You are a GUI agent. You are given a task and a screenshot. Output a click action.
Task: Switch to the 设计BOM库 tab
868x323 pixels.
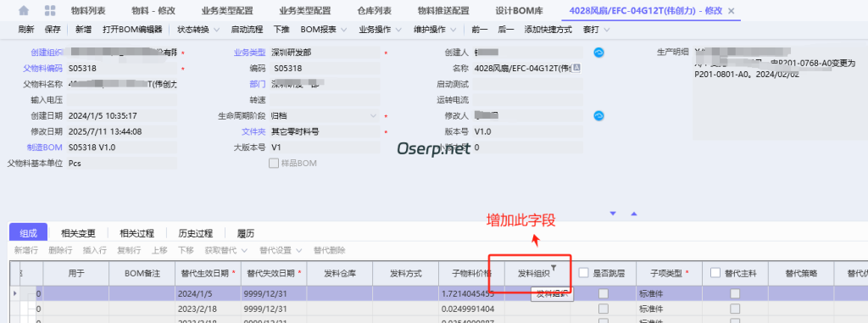pos(520,11)
